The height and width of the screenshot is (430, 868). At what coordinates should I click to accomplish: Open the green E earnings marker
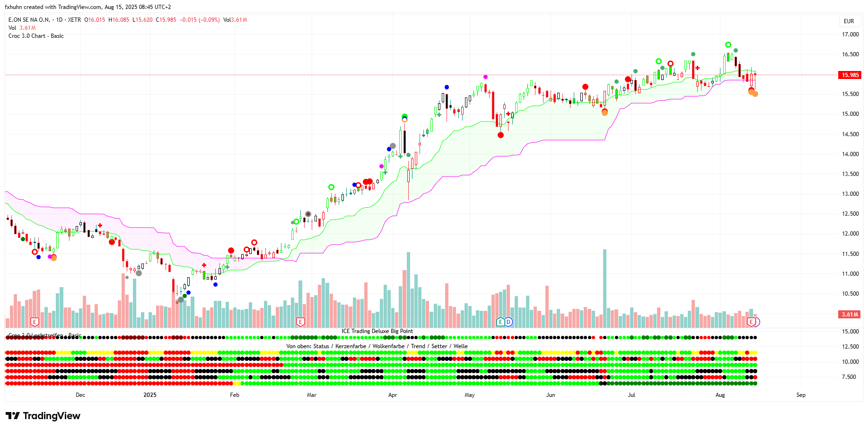(500, 322)
